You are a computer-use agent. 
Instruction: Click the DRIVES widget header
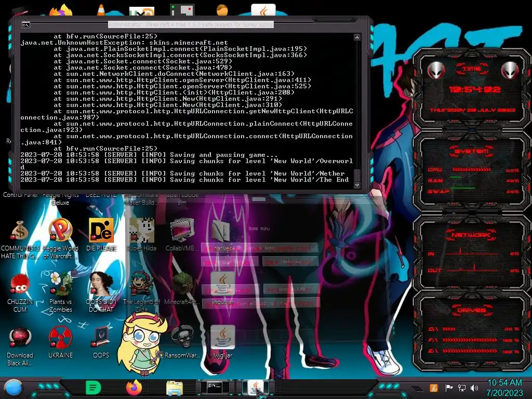pos(472,310)
